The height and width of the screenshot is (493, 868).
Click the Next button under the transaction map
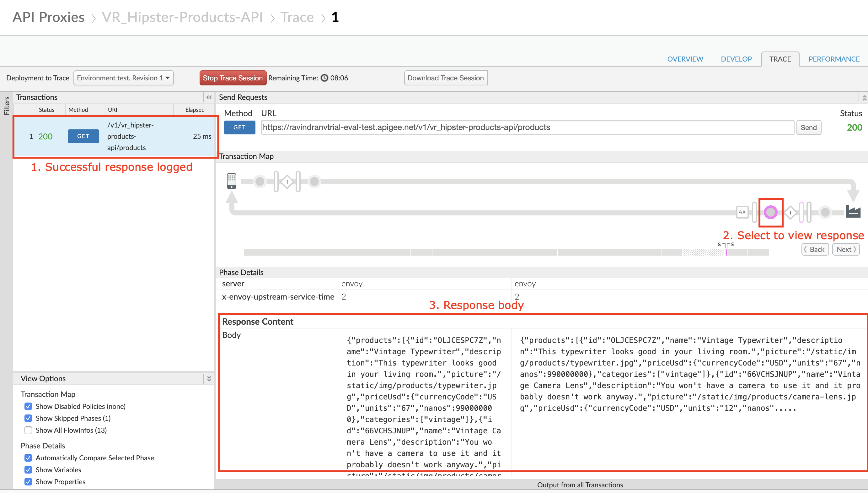tap(846, 250)
